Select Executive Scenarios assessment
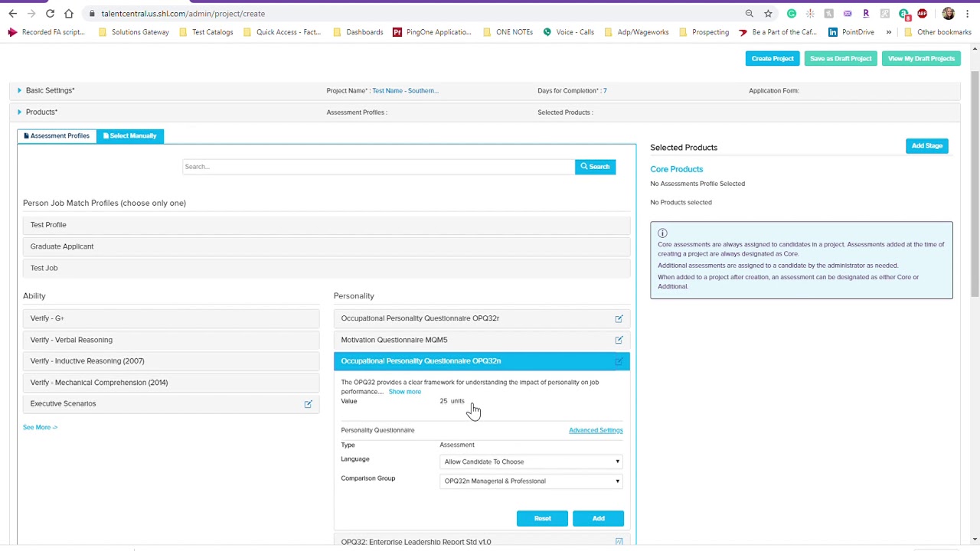This screenshot has height=551, width=980. pyautogui.click(x=171, y=403)
